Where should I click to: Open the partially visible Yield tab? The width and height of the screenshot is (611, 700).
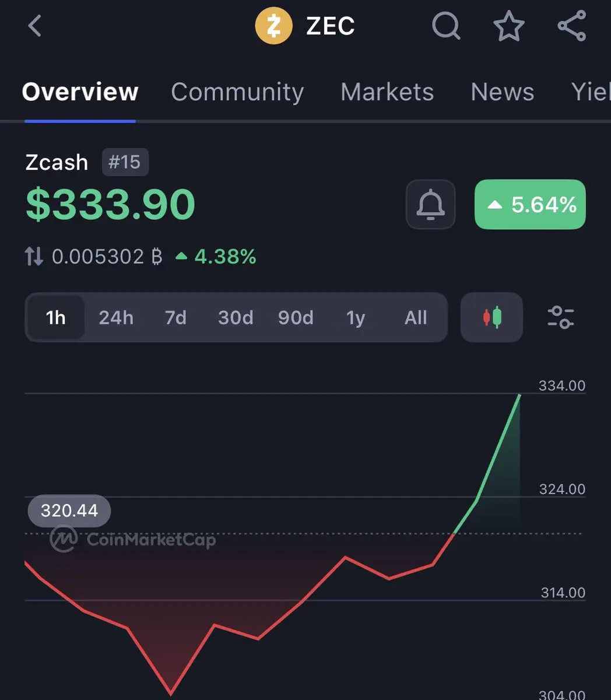(591, 92)
